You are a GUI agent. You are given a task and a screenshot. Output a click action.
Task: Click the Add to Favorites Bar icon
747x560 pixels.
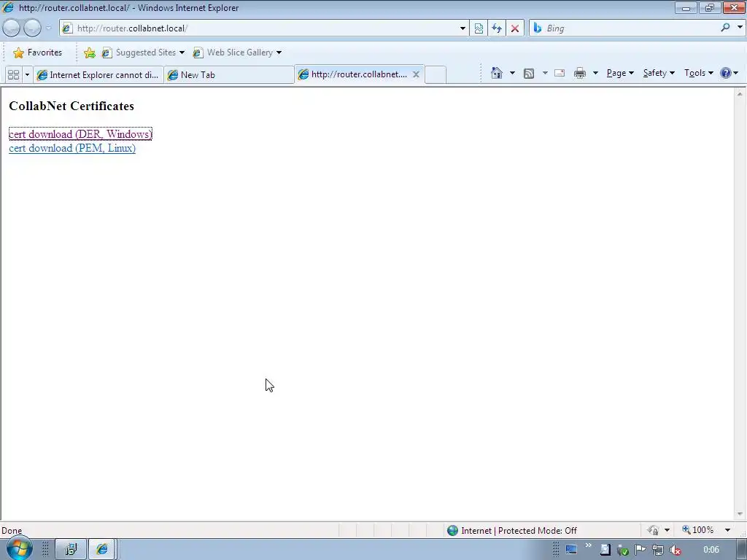tap(89, 52)
